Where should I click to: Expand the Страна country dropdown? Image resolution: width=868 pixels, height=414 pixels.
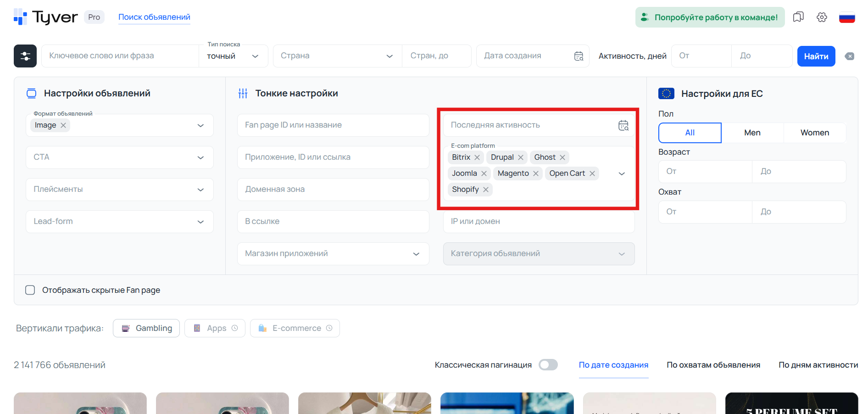click(389, 56)
